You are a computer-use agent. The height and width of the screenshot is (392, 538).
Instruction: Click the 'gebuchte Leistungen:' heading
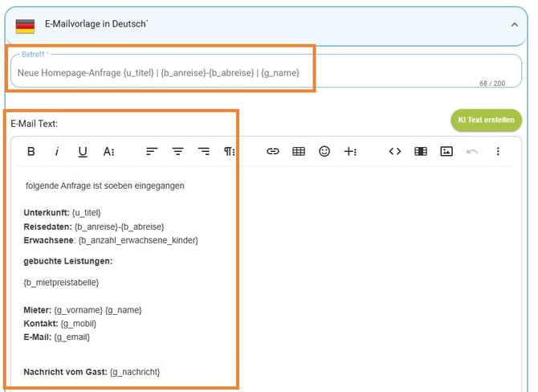coord(68,261)
